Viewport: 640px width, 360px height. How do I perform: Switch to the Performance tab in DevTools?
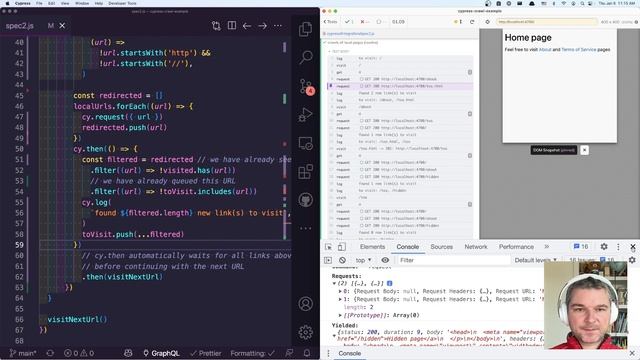pos(516,247)
